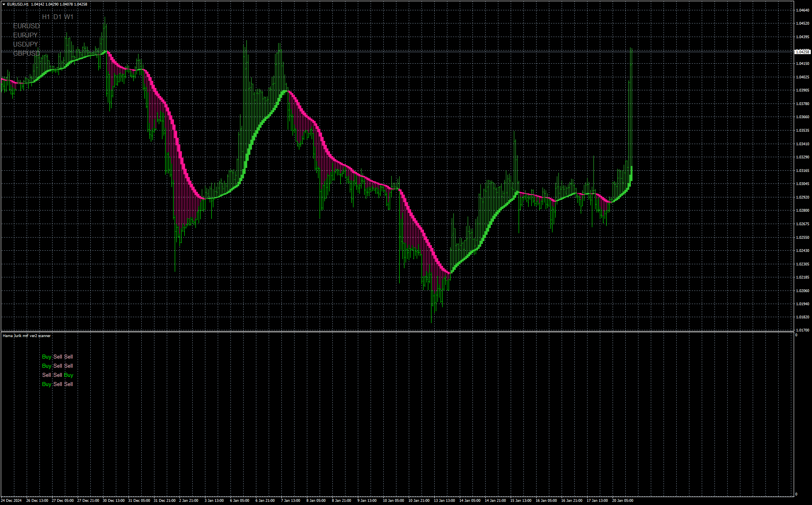Click the 1.03905 price scale label
The height and width of the screenshot is (505, 812).
tap(802, 90)
